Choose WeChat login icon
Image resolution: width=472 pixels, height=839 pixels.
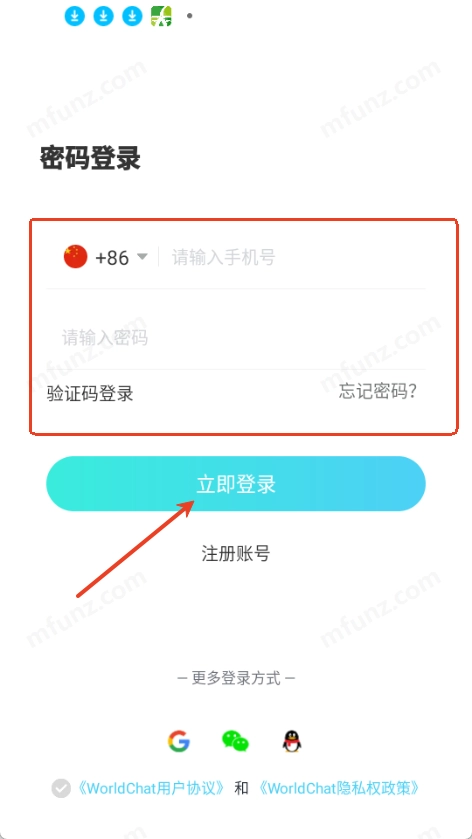(235, 741)
